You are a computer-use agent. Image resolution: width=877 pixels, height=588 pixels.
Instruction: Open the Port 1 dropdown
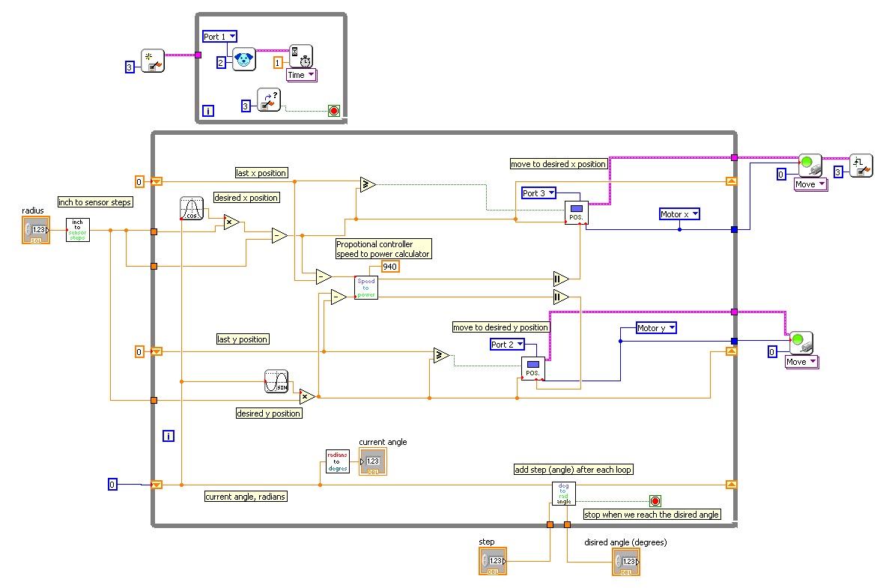coord(219,37)
